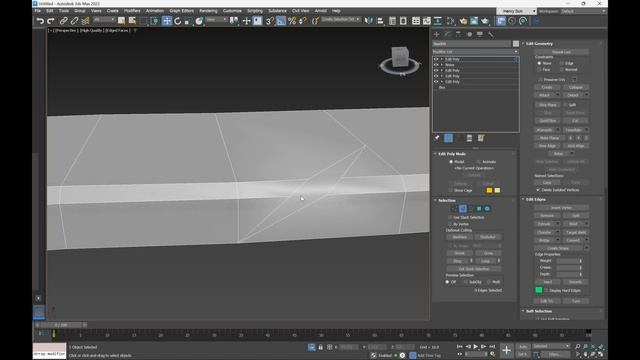Viewport: 640px width, 360px height.
Task: Open the File menu
Action: pos(38,11)
